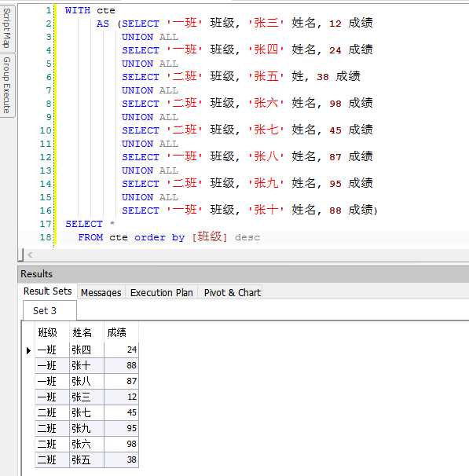Select the cell 张八 in results
This screenshot has height=476, width=469.
(x=86, y=382)
